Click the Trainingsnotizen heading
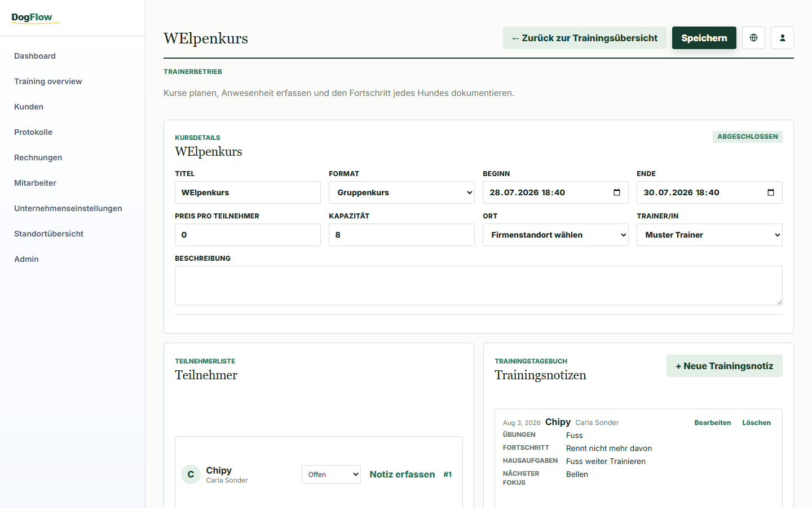 [x=540, y=375]
